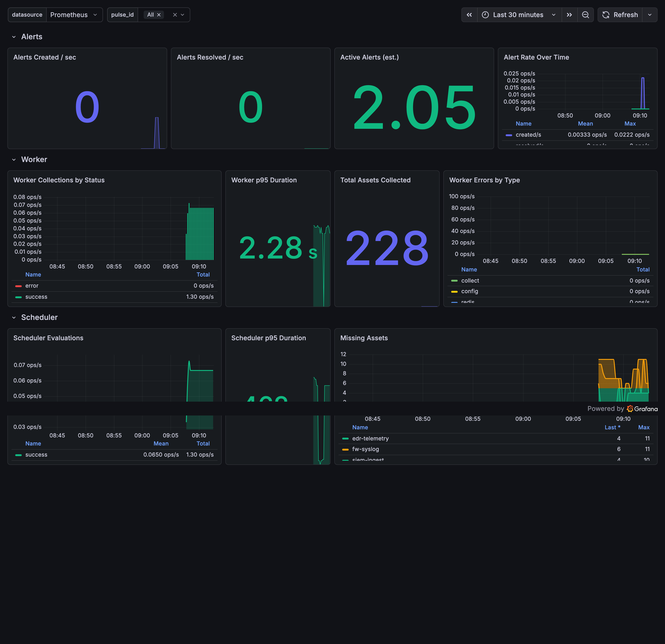
Task: Toggle the created/s series in legend
Action: click(x=528, y=135)
